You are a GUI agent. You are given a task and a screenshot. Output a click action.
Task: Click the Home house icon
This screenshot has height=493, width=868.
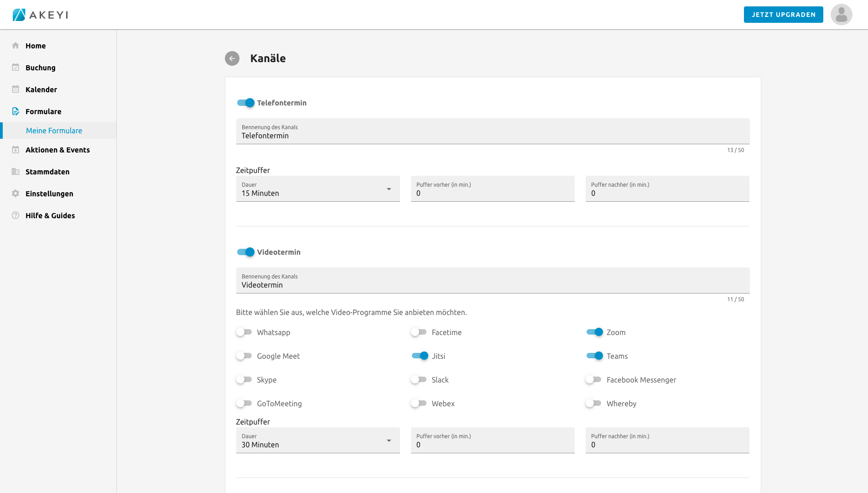[x=16, y=46]
